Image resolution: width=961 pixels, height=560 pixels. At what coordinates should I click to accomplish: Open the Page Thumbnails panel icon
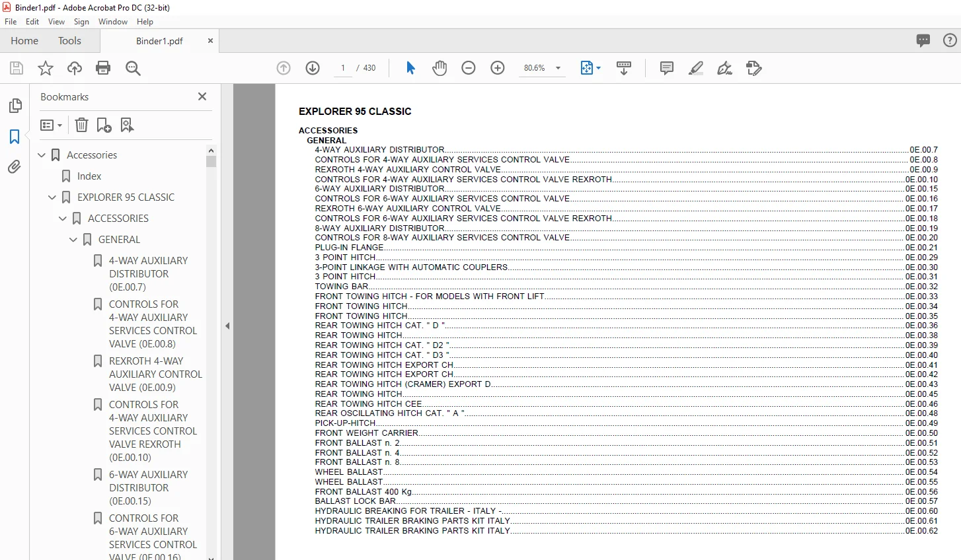(x=15, y=106)
